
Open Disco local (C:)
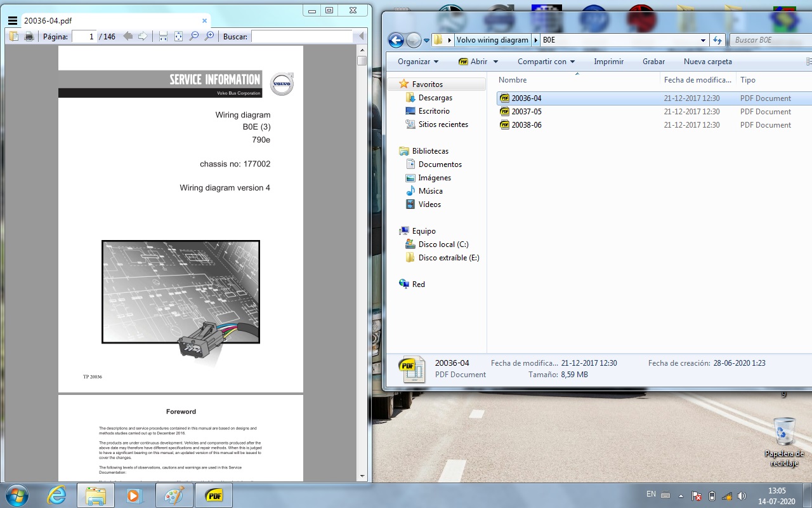(x=443, y=244)
